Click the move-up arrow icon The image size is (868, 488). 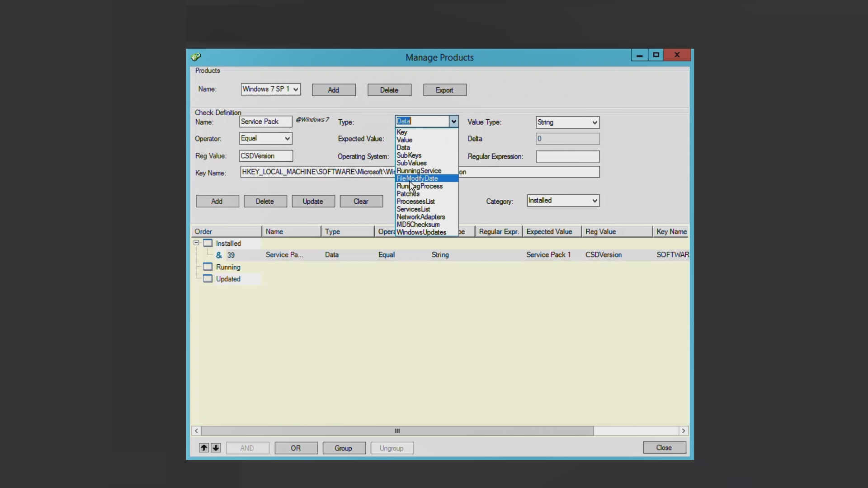[204, 448]
